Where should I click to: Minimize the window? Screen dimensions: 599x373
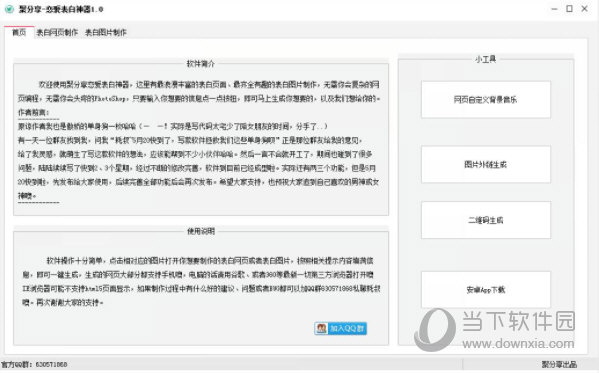pyautogui.click(x=554, y=9)
